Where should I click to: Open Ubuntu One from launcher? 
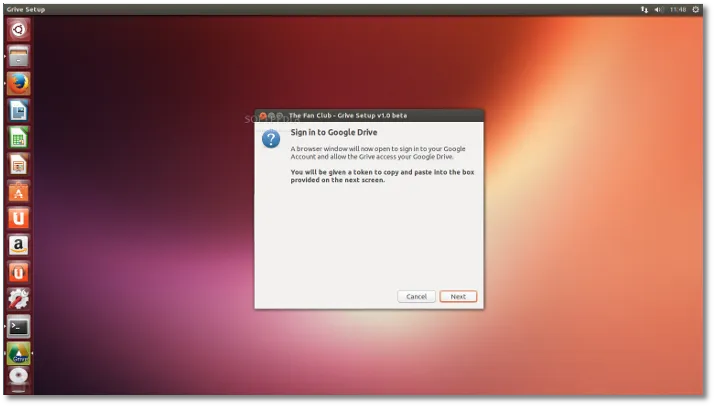(18, 218)
